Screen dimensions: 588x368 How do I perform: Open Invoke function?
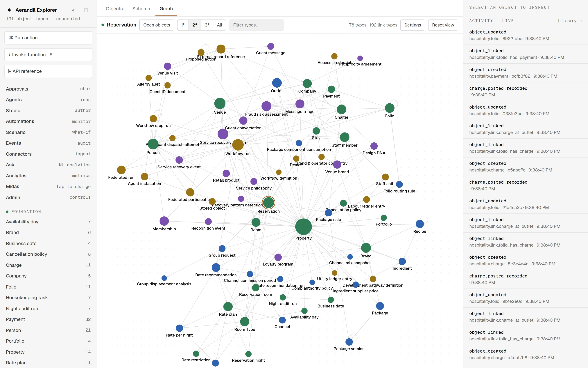coord(48,54)
